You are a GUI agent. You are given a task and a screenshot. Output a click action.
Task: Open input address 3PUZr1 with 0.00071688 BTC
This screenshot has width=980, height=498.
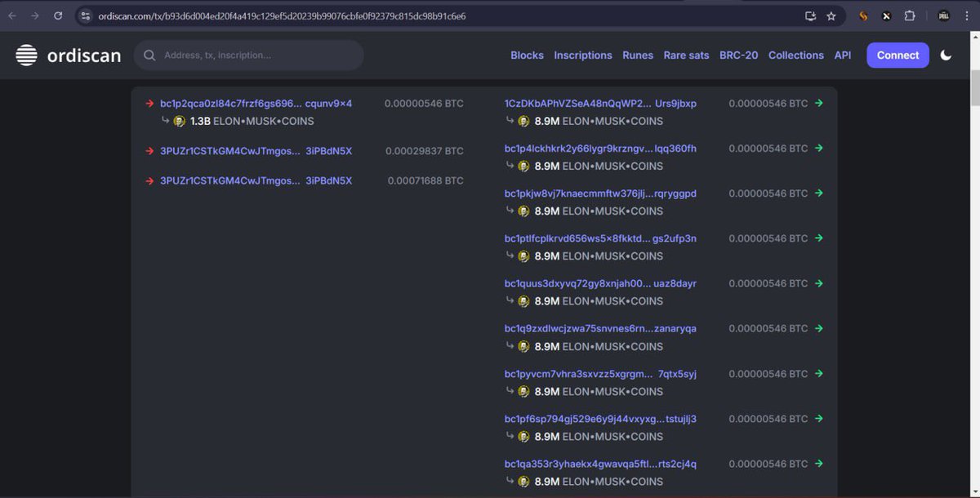point(256,180)
